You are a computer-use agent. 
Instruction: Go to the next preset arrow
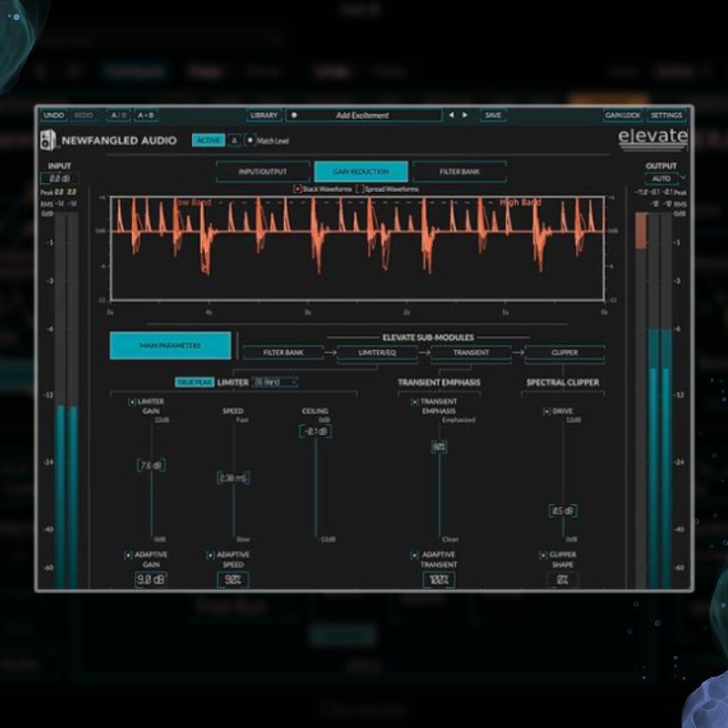click(x=465, y=116)
